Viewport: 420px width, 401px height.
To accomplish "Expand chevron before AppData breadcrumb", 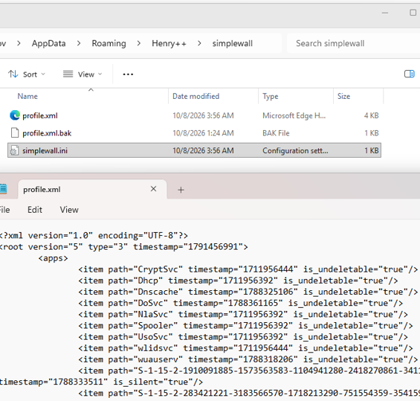I will coord(19,43).
